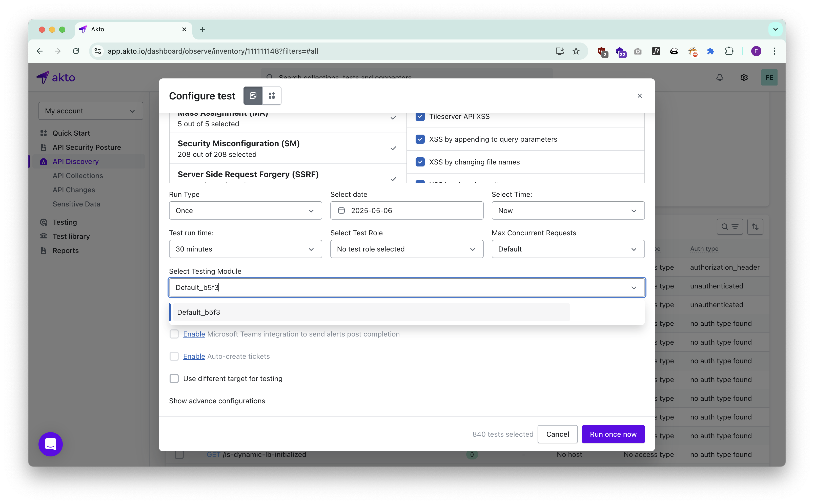Screen dimensions: 814x504
Task: Open the browser extensions puzzle icon
Action: pyautogui.click(x=729, y=51)
